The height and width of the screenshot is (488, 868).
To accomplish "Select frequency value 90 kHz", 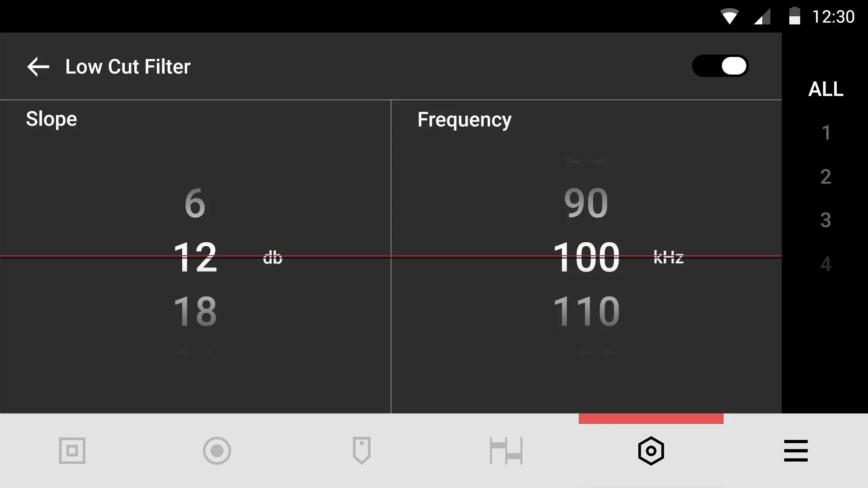I will point(586,202).
